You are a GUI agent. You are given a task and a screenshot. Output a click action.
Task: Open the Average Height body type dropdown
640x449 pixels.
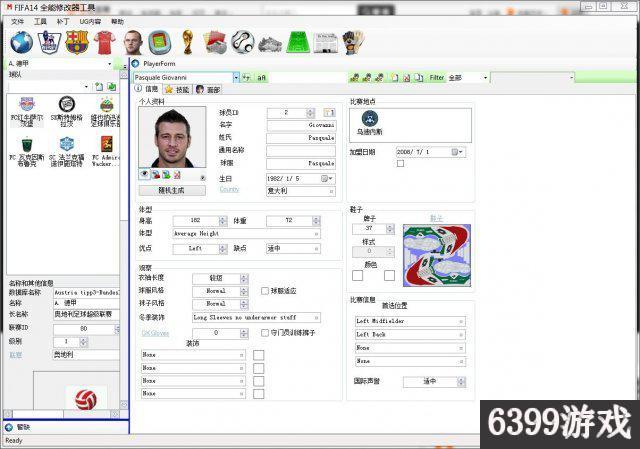point(316,234)
